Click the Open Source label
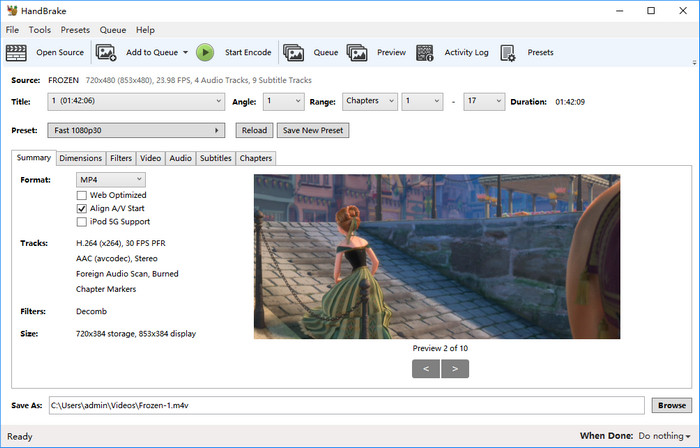This screenshot has height=448, width=700. pyautogui.click(x=60, y=52)
